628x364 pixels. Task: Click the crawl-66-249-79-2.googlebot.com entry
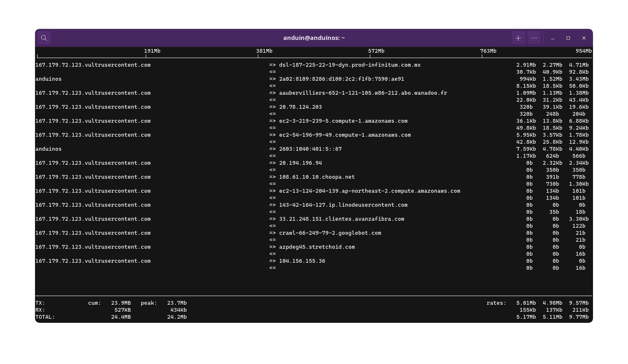[x=330, y=233]
